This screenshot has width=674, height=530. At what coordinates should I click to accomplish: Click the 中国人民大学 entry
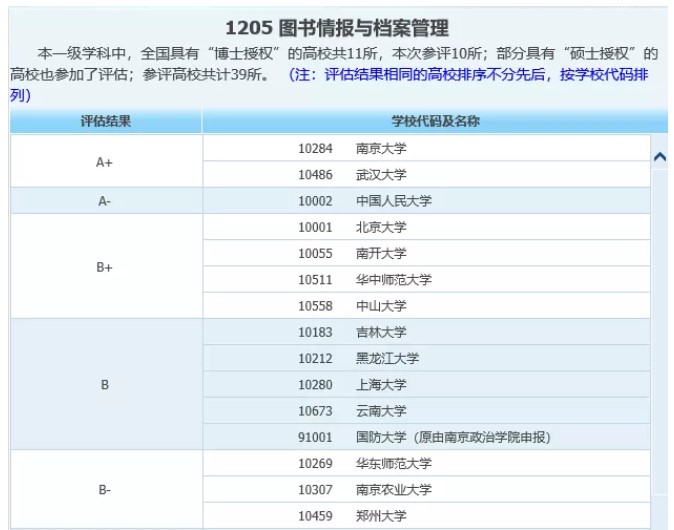pyautogui.click(x=394, y=201)
